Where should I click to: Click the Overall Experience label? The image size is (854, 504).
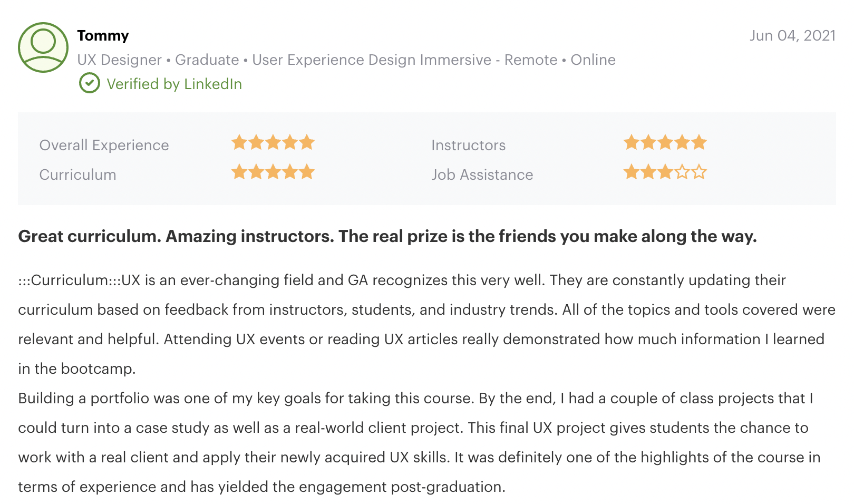[x=104, y=145]
